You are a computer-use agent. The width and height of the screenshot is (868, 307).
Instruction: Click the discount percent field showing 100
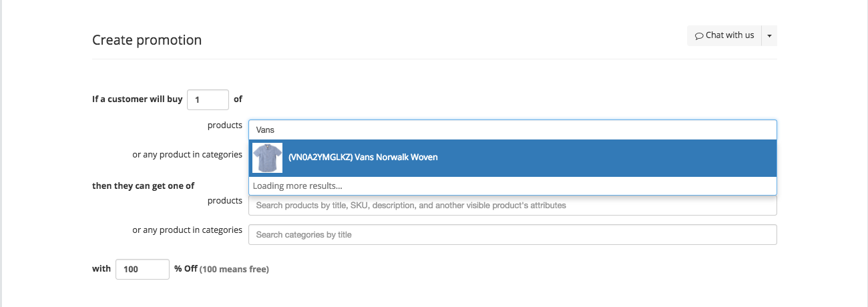pos(142,269)
